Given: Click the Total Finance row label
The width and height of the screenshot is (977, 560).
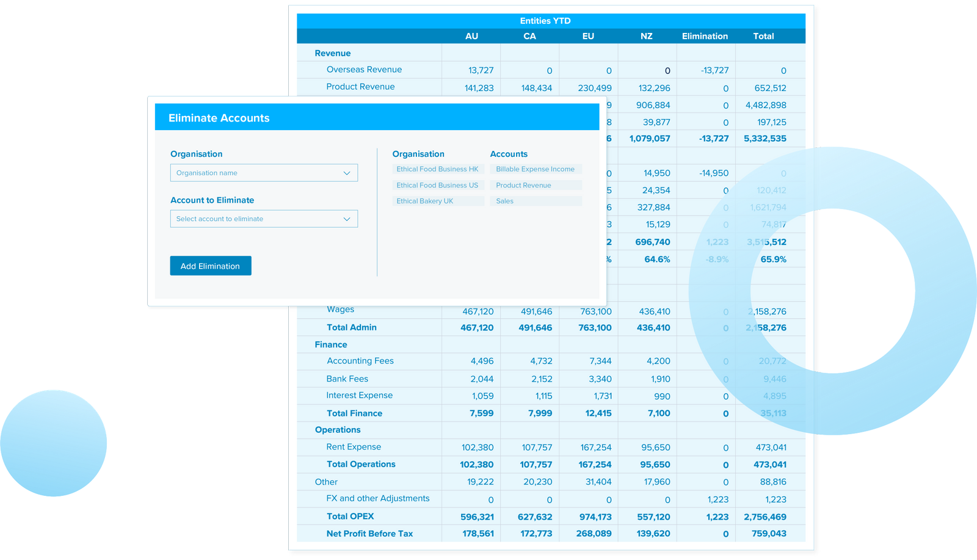Looking at the screenshot, I should click(x=354, y=413).
